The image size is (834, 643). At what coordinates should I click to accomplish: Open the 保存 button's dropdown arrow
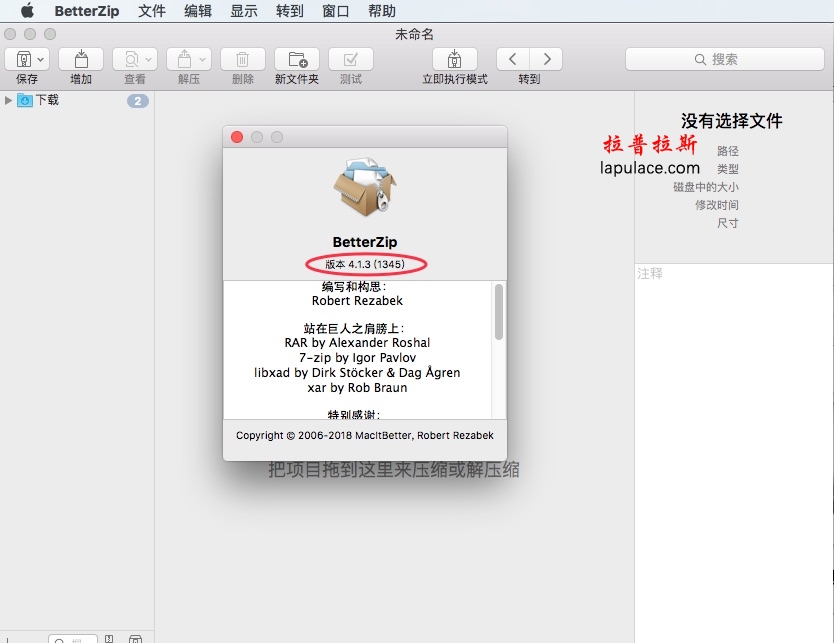[41, 59]
